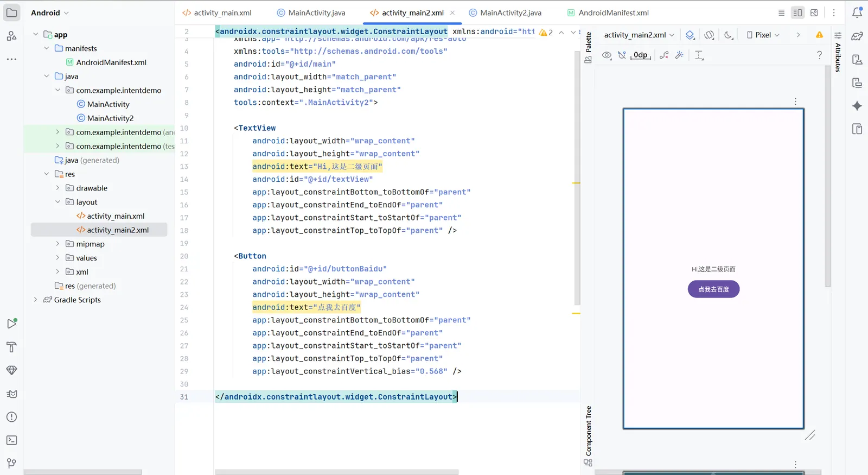
Task: Open the Terminal tool window
Action: pos(11,440)
